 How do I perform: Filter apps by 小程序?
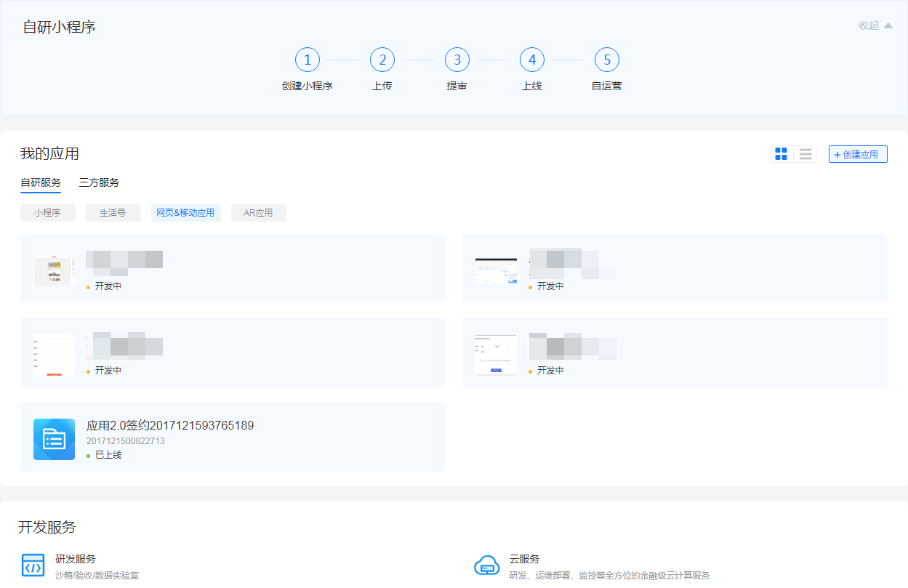pyautogui.click(x=47, y=213)
